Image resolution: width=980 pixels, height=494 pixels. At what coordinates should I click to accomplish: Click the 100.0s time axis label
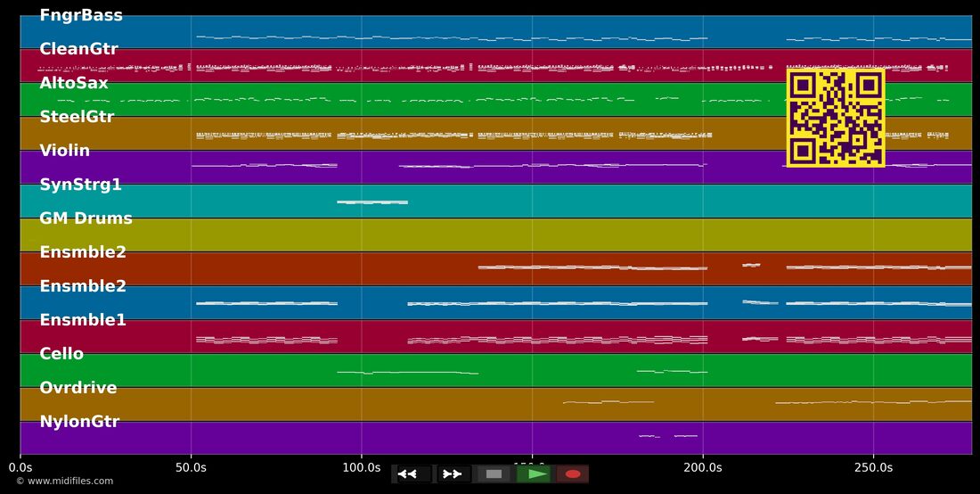click(x=361, y=467)
